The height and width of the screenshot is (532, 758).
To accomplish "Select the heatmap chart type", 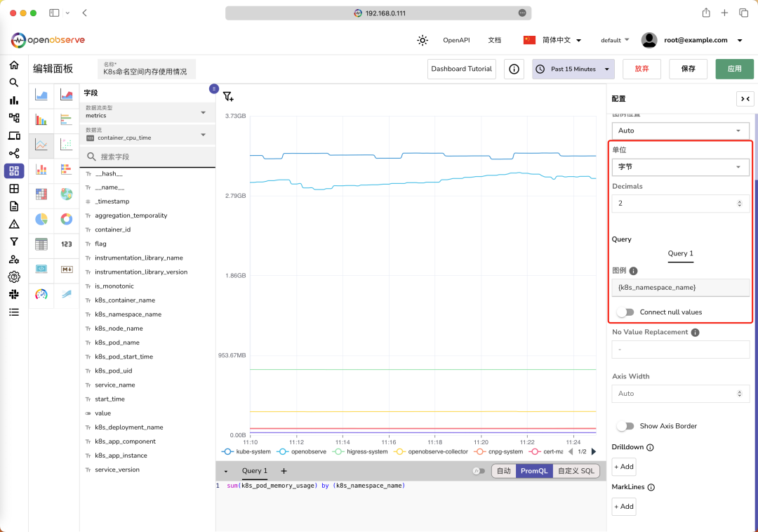I will tap(41, 194).
